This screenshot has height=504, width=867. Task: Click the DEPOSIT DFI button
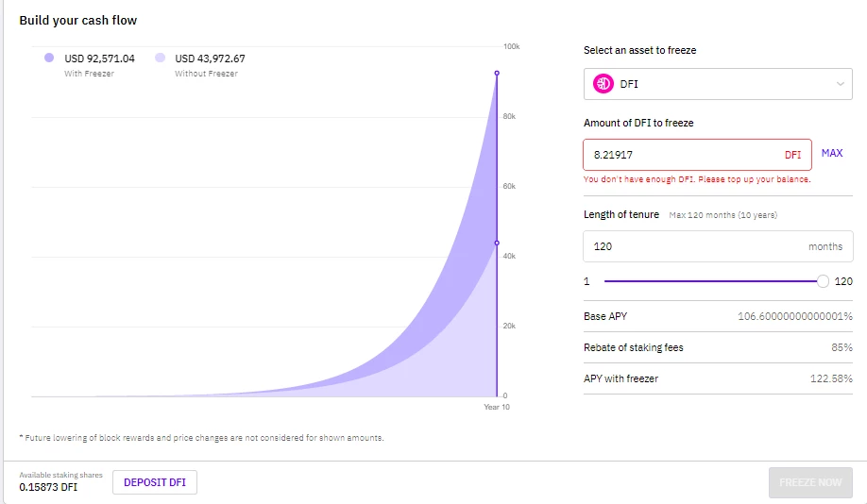[x=155, y=482]
